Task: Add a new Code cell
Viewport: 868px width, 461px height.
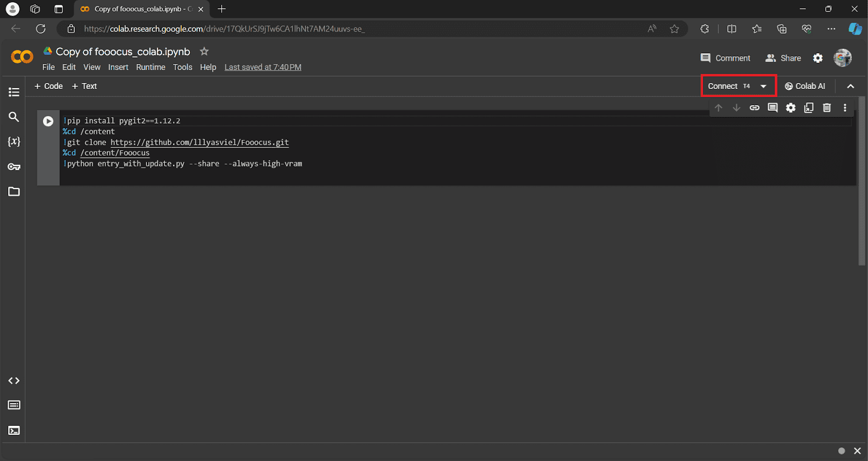Action: tap(49, 86)
